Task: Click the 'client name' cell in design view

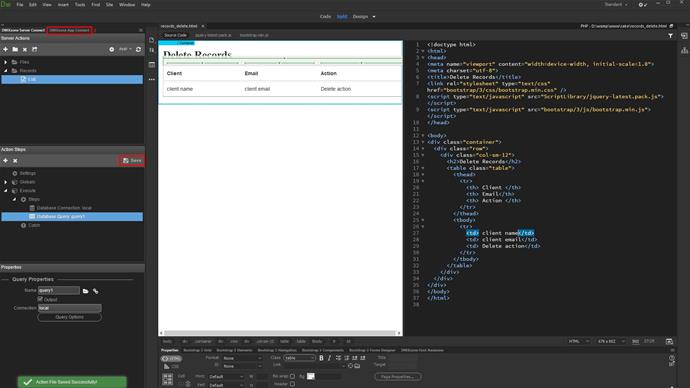Action: (180, 89)
